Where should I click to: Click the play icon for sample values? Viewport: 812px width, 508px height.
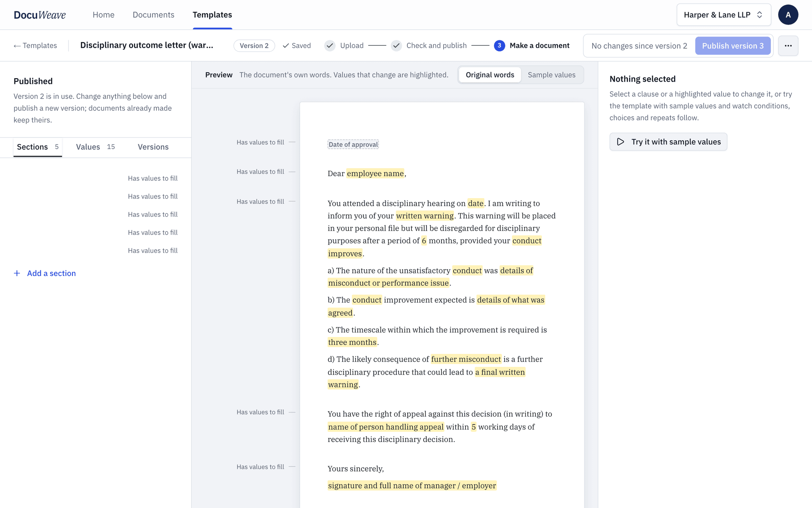click(621, 142)
